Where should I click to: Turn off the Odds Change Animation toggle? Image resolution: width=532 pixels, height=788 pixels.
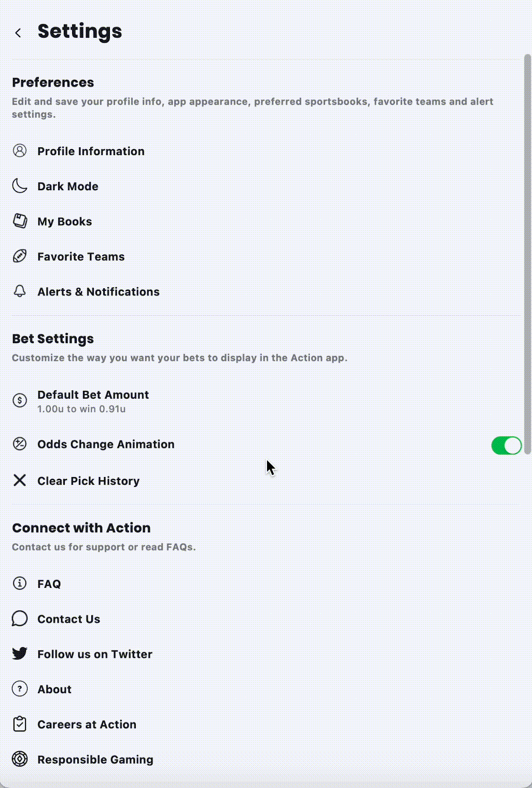pyautogui.click(x=506, y=445)
